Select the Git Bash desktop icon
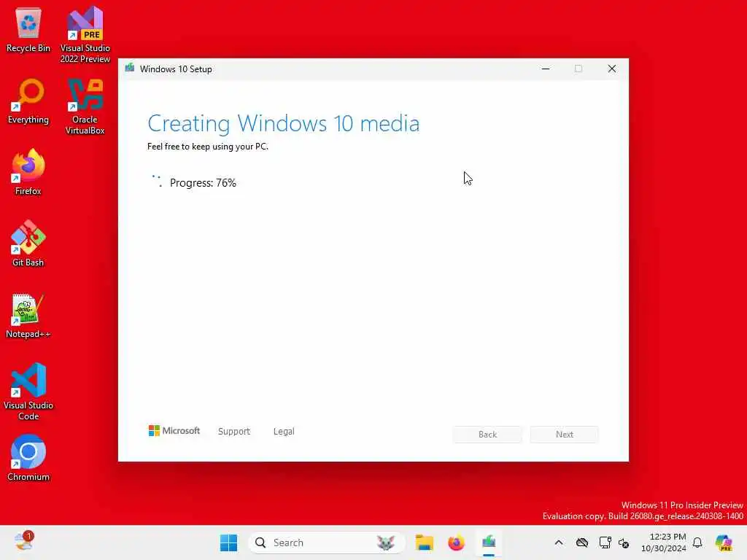Screen dimensions: 747x560 (28, 244)
